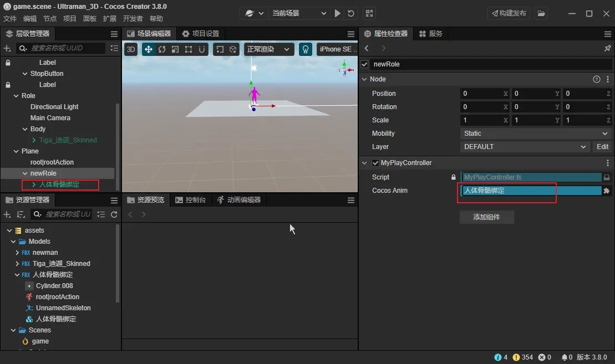The width and height of the screenshot is (615, 364).
Task: Open the QR code preview icon
Action: pos(369,13)
